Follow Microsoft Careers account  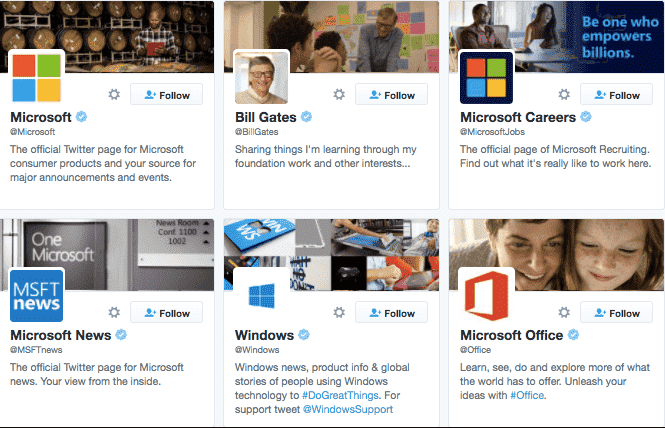[616, 94]
